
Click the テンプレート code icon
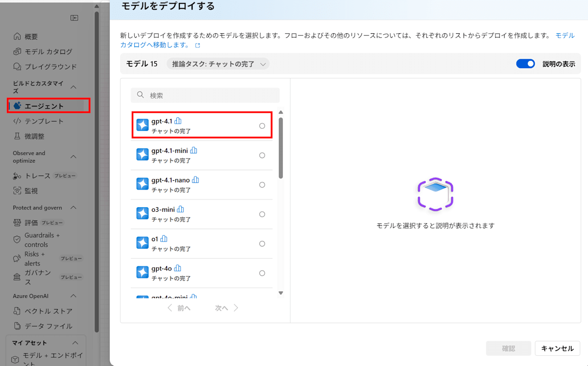click(x=17, y=121)
